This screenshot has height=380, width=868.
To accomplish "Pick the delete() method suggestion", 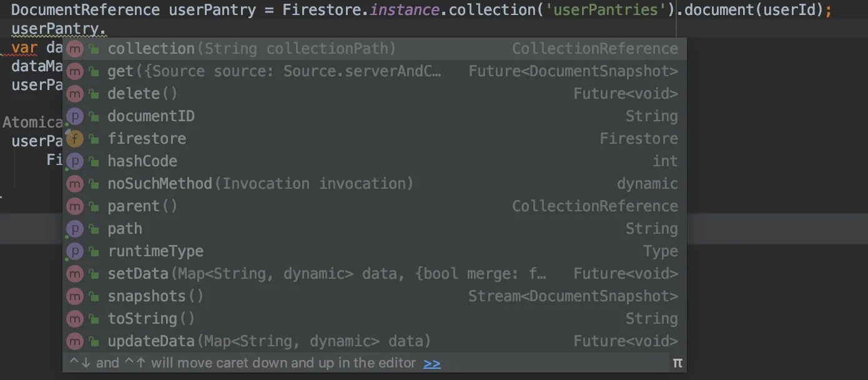I will [x=375, y=94].
